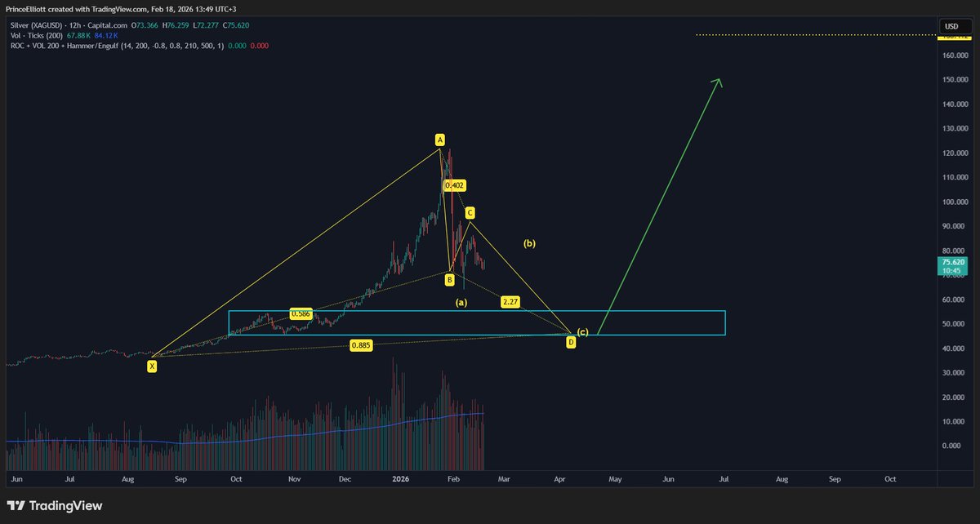Viewport: 980px width, 524px height.
Task: Click the yellow dotted target price line
Action: (817, 35)
